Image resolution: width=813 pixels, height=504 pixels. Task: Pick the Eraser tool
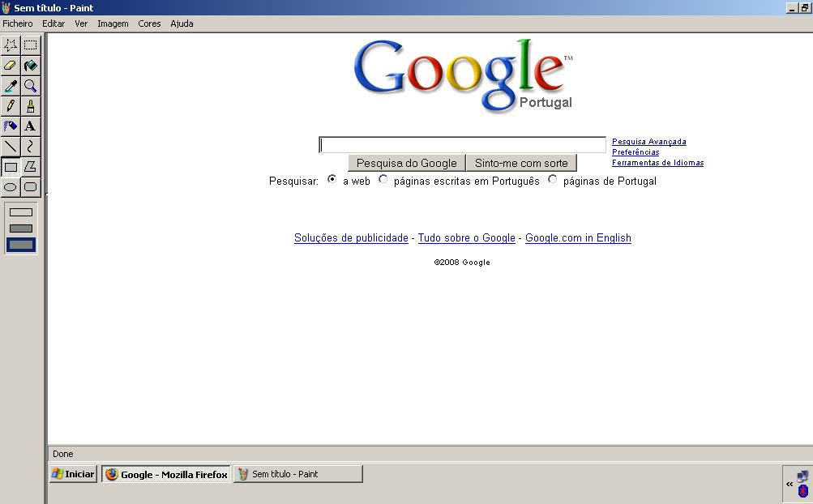11,66
